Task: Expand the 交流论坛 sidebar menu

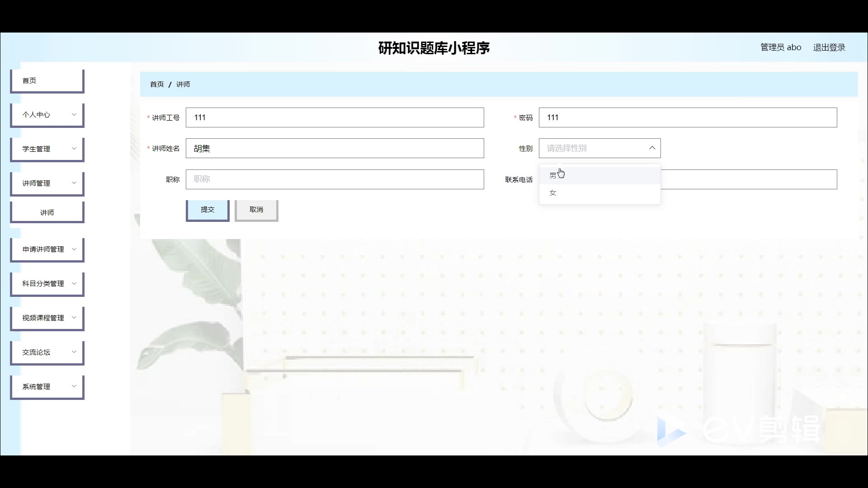Action: tap(47, 352)
